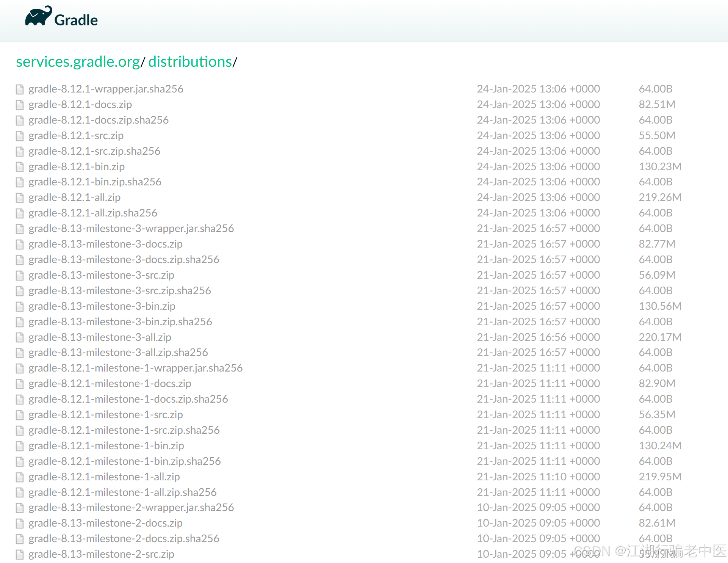Image resolution: width=728 pixels, height=563 pixels.
Task: Click file icon beside gradle-8.12.1-bin.zip
Action: pos(20,167)
